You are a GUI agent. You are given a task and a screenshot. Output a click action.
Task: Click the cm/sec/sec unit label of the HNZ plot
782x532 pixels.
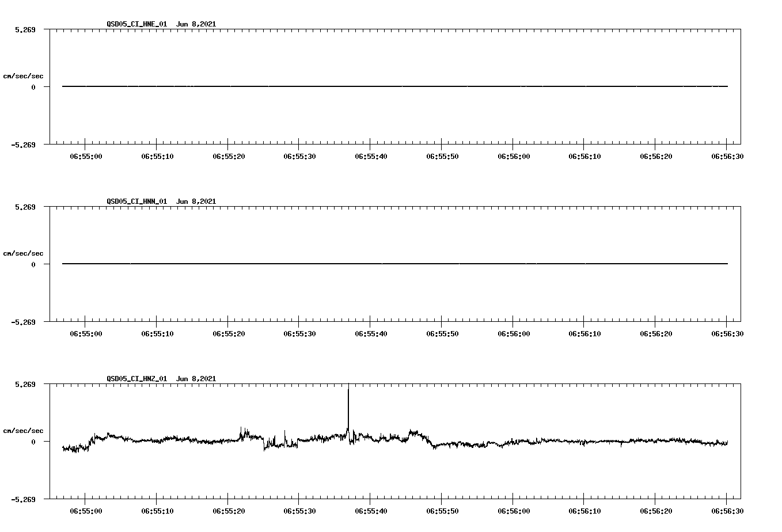click(x=23, y=431)
